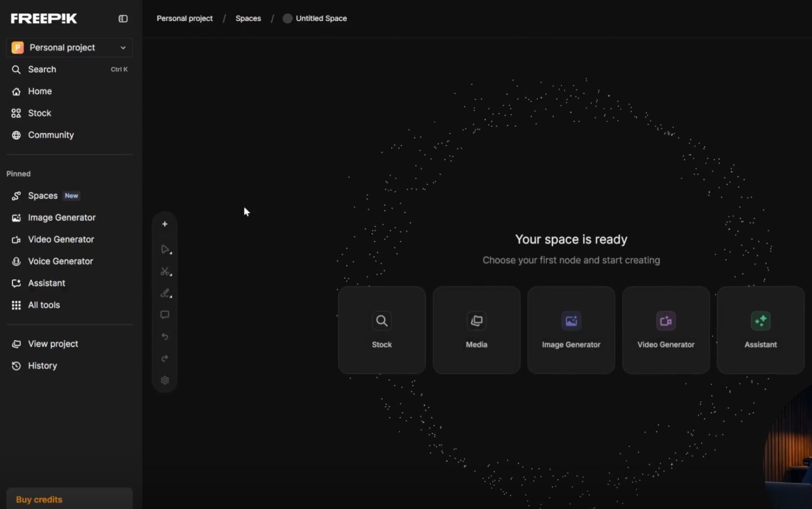Open canvas settings gear icon
Viewport: 812px width, 509px height.
tap(165, 380)
